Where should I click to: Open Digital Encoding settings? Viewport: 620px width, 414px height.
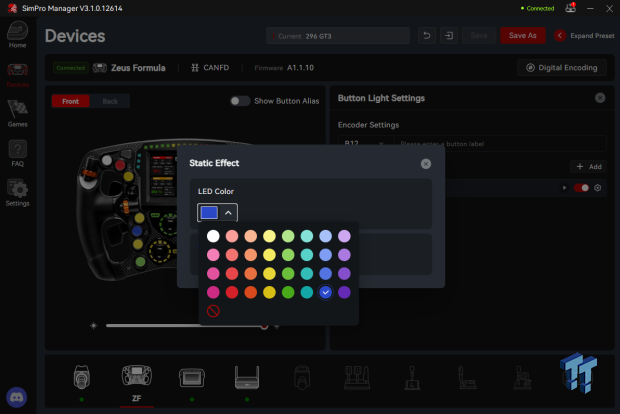(x=561, y=68)
